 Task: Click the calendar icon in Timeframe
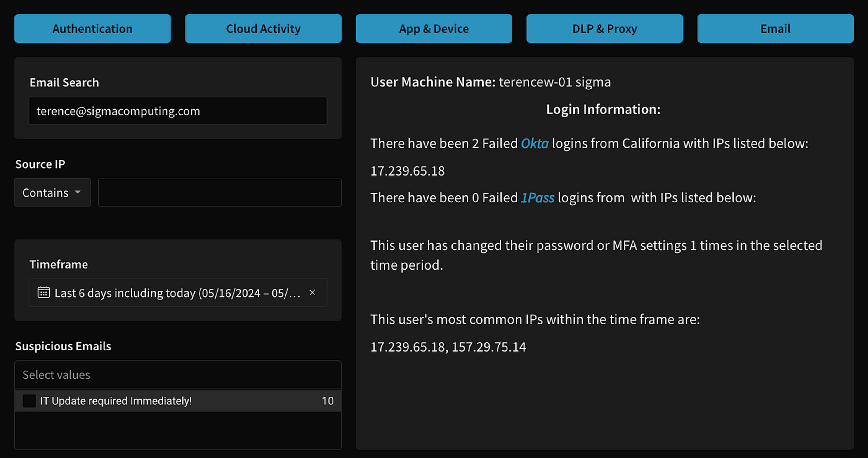click(43, 292)
